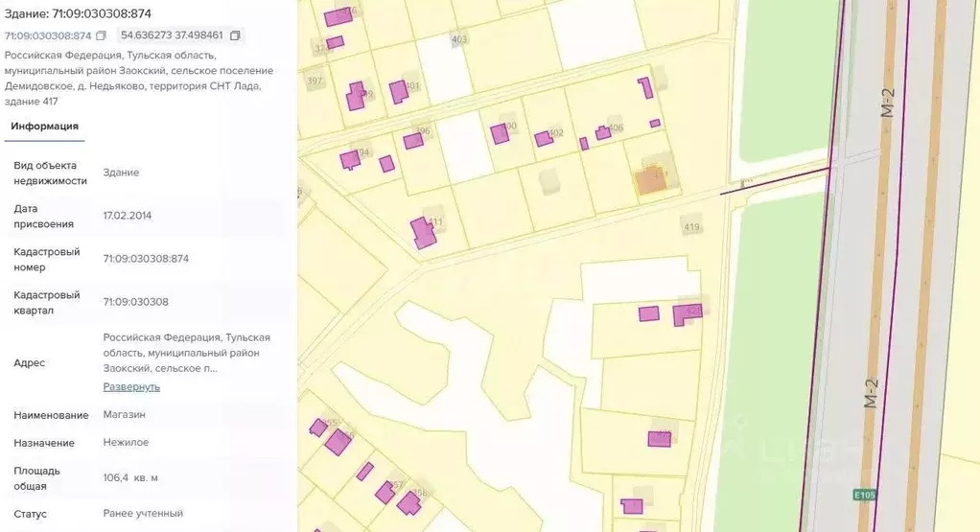
Task: Copy the coordinates 54.636273 37.498461
Action: [x=235, y=36]
